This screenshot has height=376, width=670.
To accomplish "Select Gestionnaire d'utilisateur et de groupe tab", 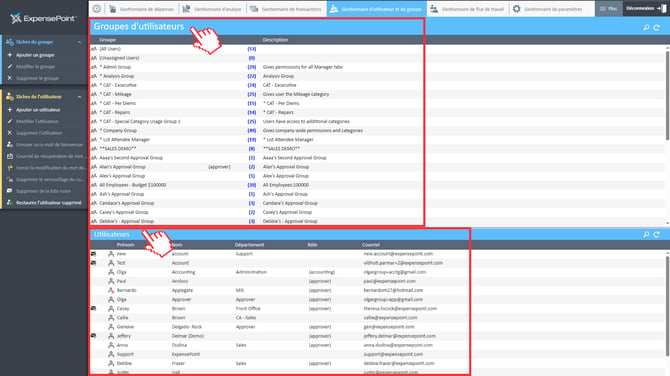I will (x=376, y=9).
